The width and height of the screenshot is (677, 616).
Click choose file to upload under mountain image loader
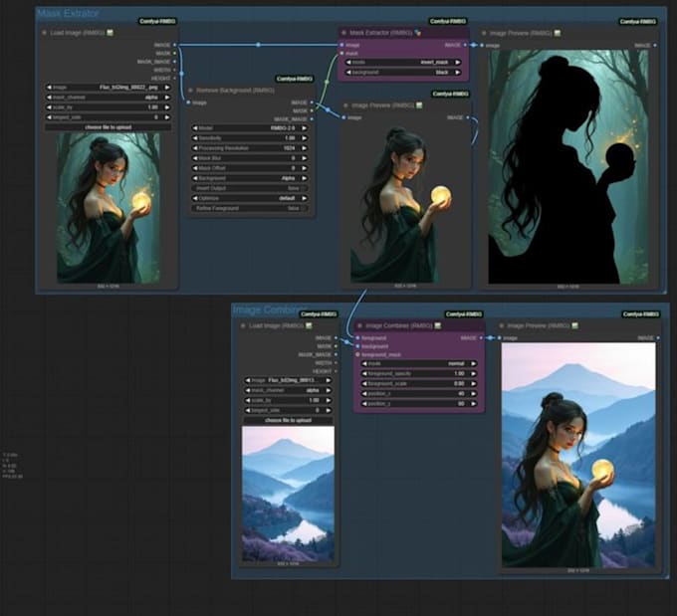289,420
